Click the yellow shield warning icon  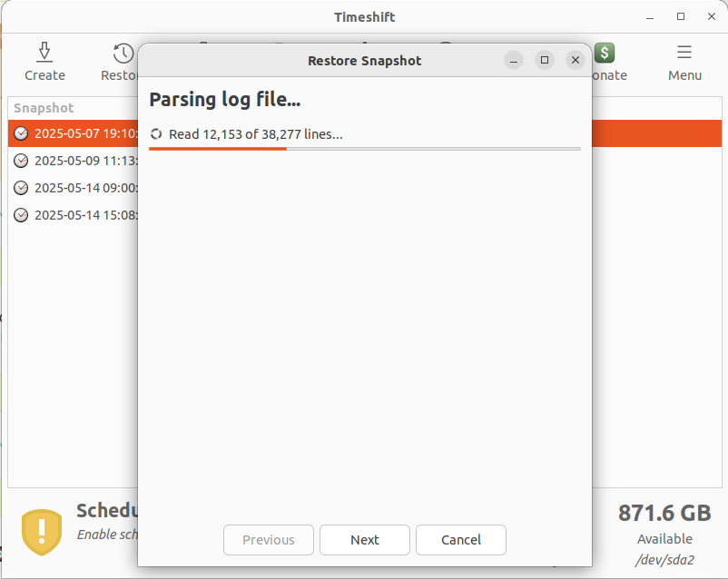pyautogui.click(x=42, y=532)
